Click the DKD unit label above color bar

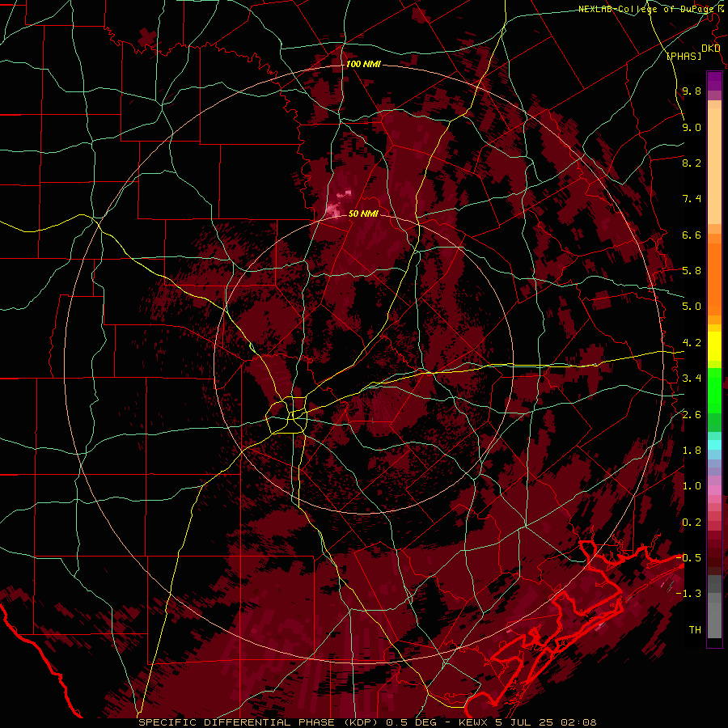click(711, 48)
